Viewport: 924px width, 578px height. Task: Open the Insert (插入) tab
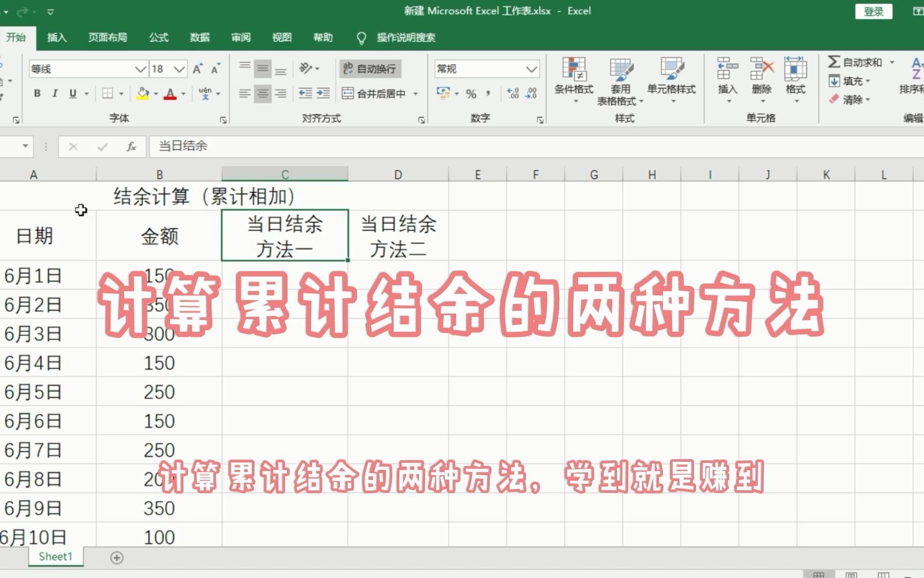(57, 37)
